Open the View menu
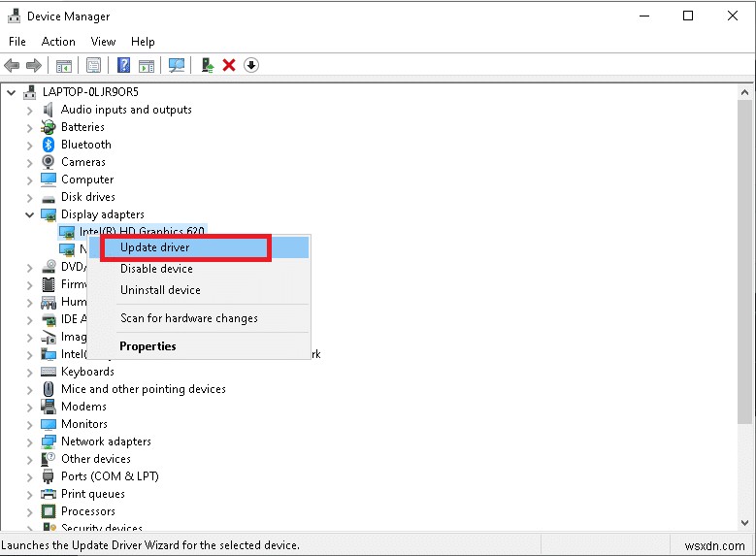The width and height of the screenshot is (756, 556). point(103,42)
